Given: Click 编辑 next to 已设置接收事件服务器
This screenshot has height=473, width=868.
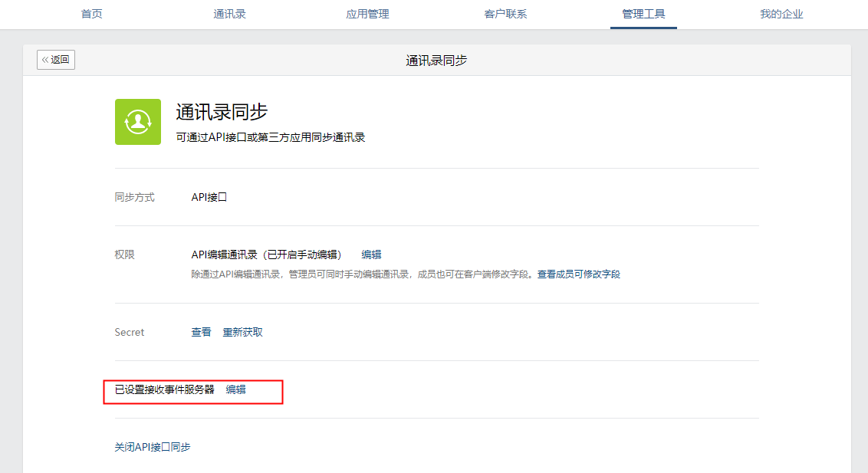Looking at the screenshot, I should (235, 389).
